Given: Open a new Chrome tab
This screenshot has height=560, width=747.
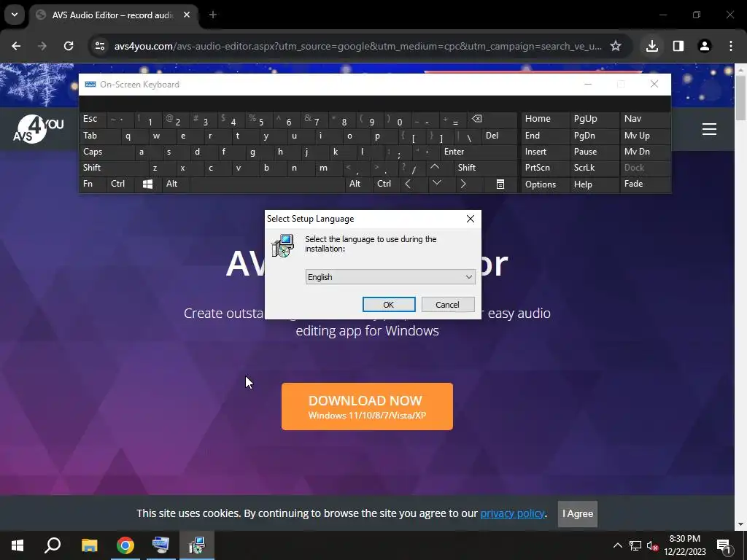Looking at the screenshot, I should point(213,15).
